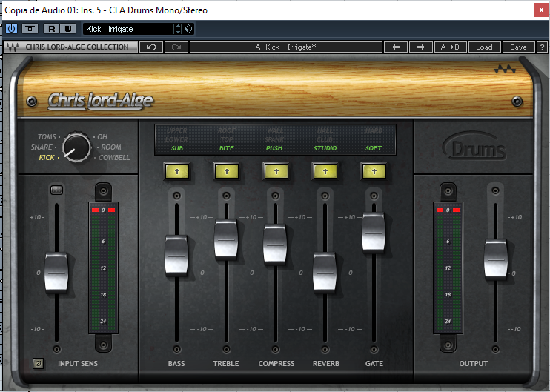Viewport: 550px width, 392px height.
Task: Mute Treble with its top round button
Action: coord(227,196)
